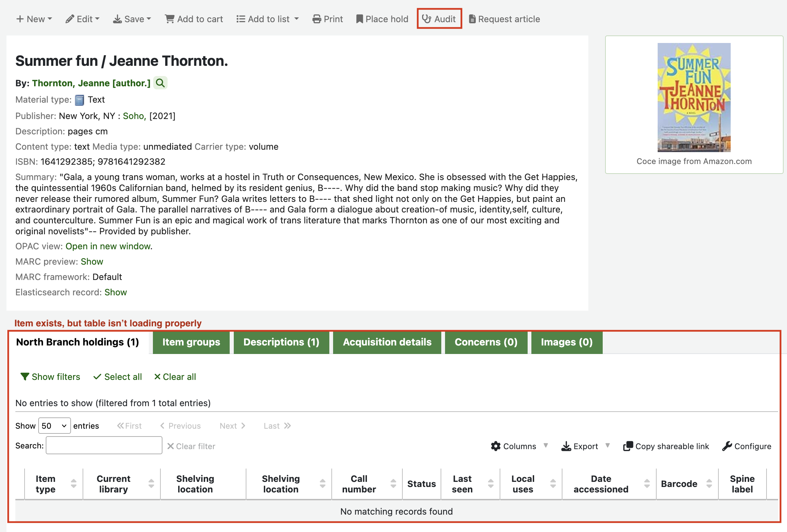
Task: Click the Place hold bookmark button
Action: click(382, 19)
